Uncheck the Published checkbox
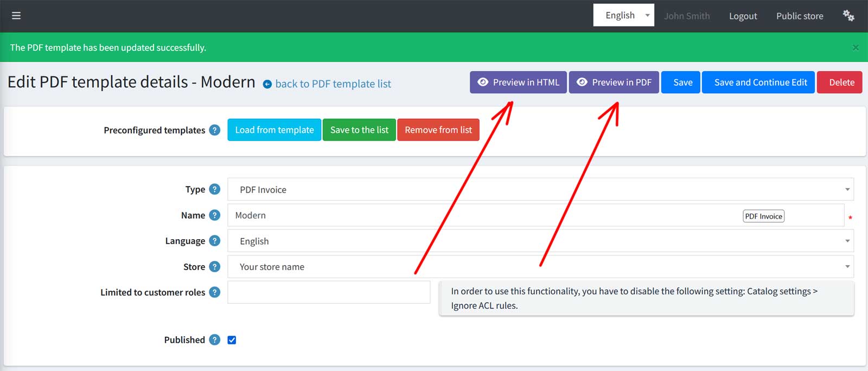 232,340
